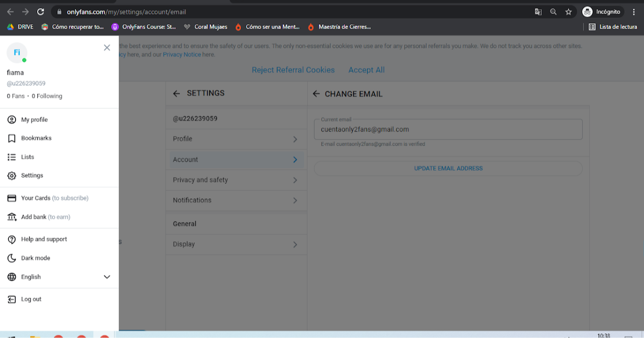Open the Coral Mujaes bookmark
This screenshot has height=338, width=644.
click(x=206, y=27)
